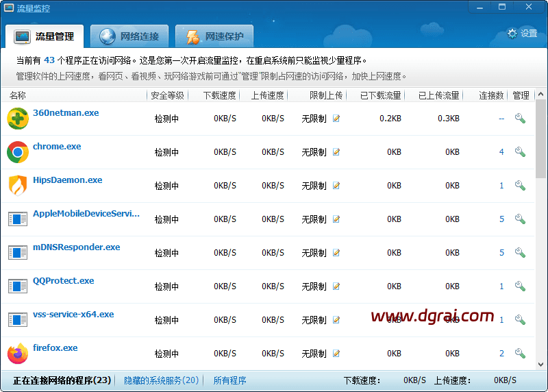Screen dimensions: 548x392
Task: Edit upload limit for vss-service-x64.exe
Action: (336, 320)
